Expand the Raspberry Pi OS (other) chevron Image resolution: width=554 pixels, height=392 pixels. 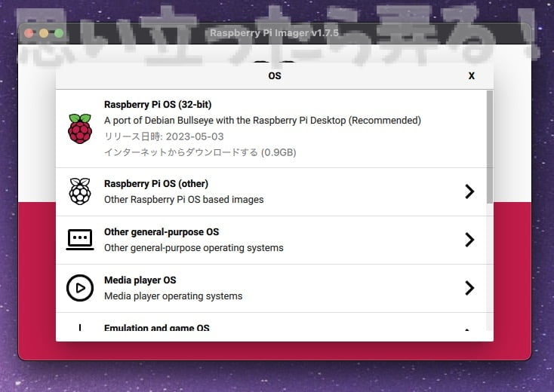(469, 191)
